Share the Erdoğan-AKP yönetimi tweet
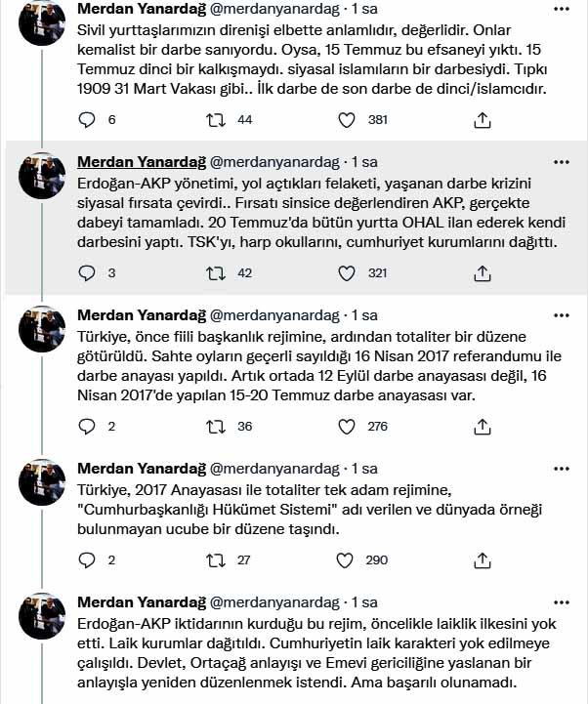The width and height of the screenshot is (588, 704). pyautogui.click(x=482, y=273)
